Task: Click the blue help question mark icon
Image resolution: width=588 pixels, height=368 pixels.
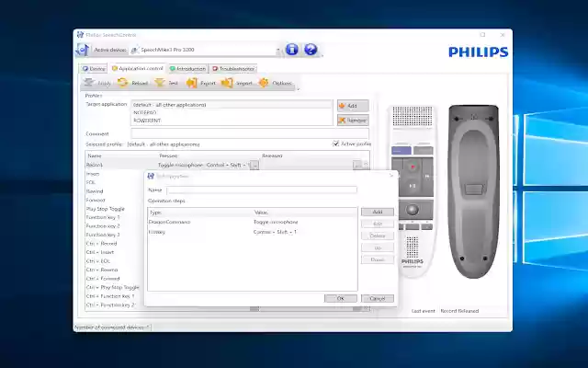Action: coord(311,49)
